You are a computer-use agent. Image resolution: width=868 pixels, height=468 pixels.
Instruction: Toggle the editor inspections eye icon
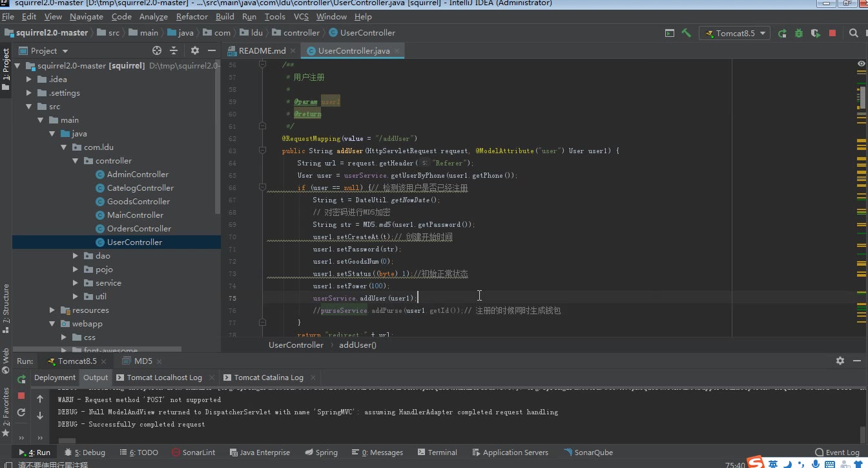tap(862, 64)
